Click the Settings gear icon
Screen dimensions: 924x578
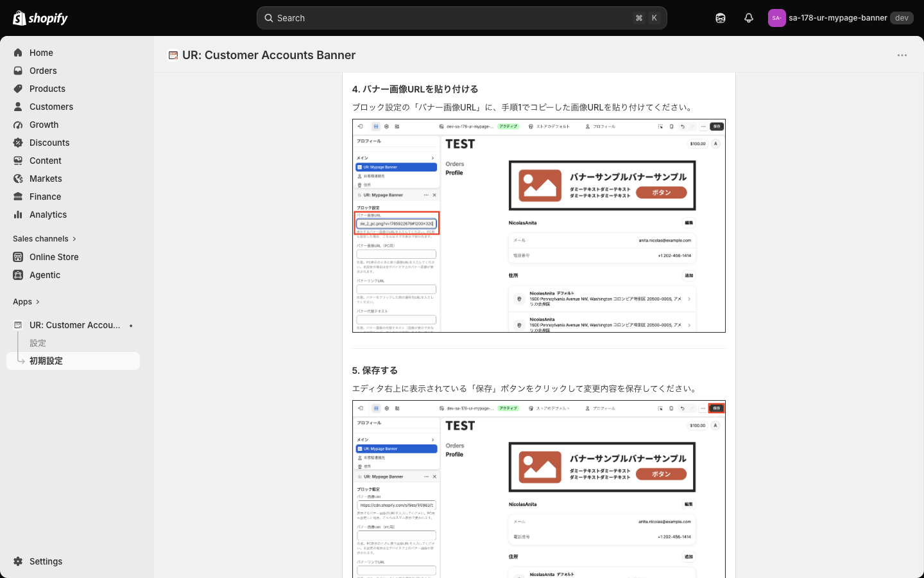tap(18, 561)
